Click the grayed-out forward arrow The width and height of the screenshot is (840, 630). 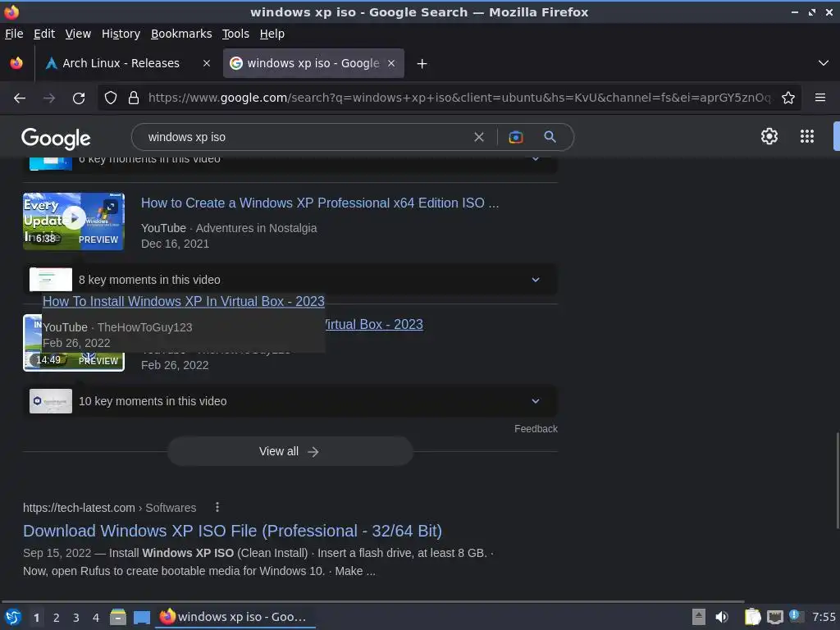tap(48, 98)
